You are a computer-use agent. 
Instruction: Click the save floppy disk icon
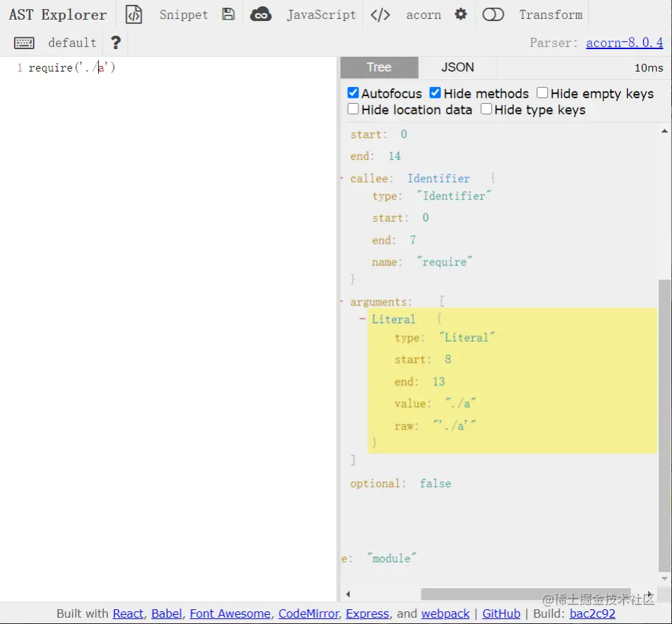(229, 14)
